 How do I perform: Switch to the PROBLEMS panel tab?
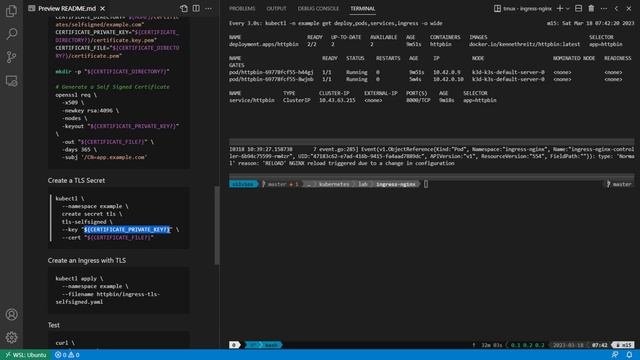tap(242, 8)
